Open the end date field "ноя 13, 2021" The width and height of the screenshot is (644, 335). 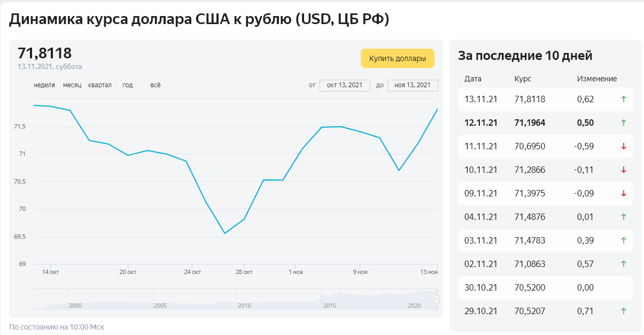(413, 86)
